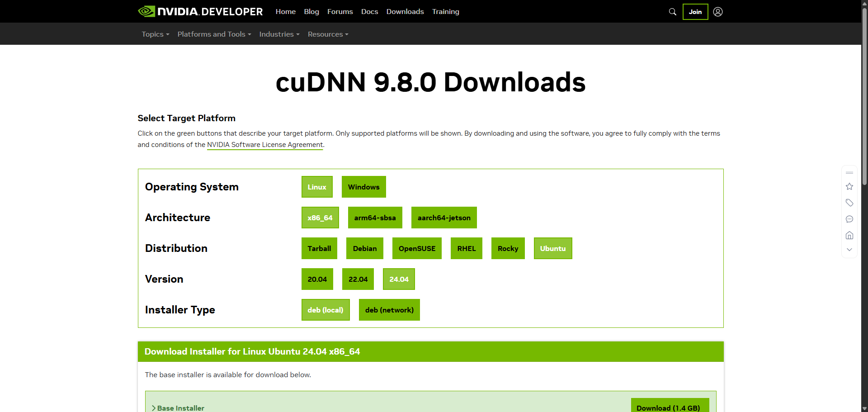Select Rocky distribution
Screen dimensions: 868x412
pyautogui.click(x=508, y=248)
